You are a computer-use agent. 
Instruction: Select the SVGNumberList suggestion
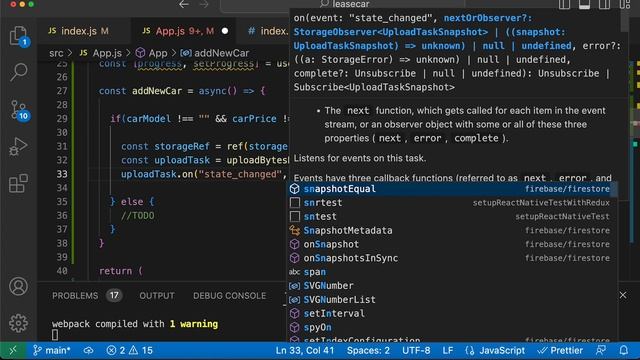(451, 300)
